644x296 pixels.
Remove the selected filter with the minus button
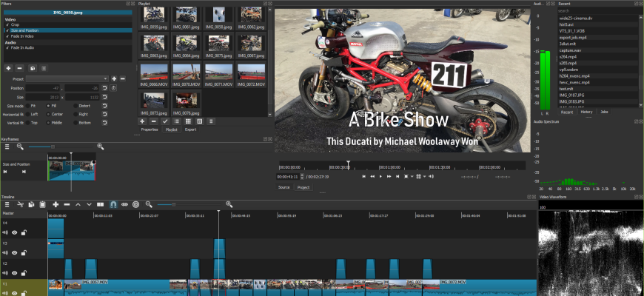tap(20, 68)
